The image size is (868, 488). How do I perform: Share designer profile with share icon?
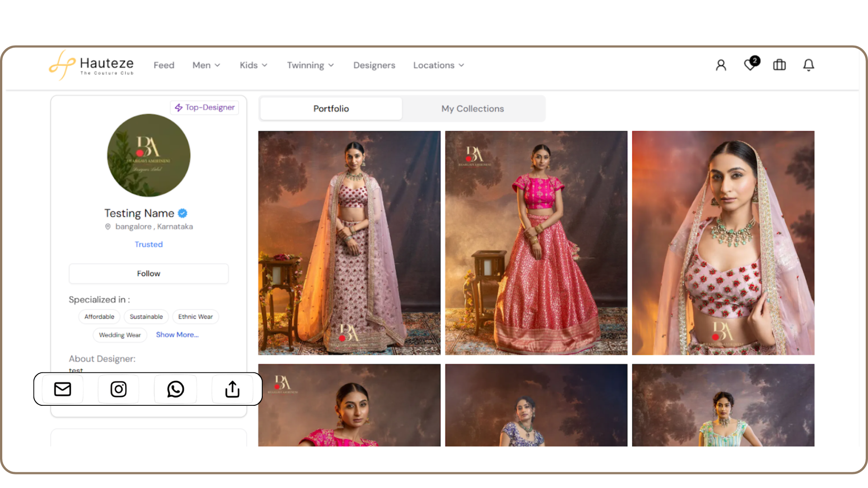tap(232, 389)
